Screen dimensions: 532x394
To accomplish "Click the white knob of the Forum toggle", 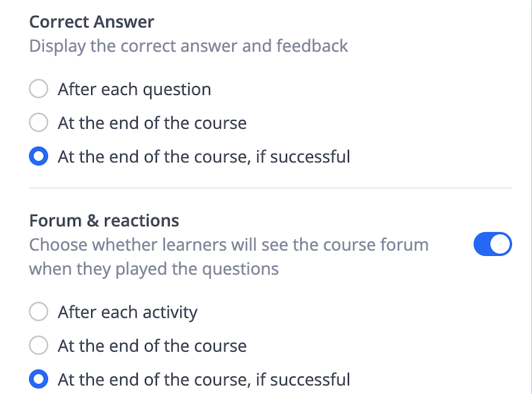I will (501, 245).
